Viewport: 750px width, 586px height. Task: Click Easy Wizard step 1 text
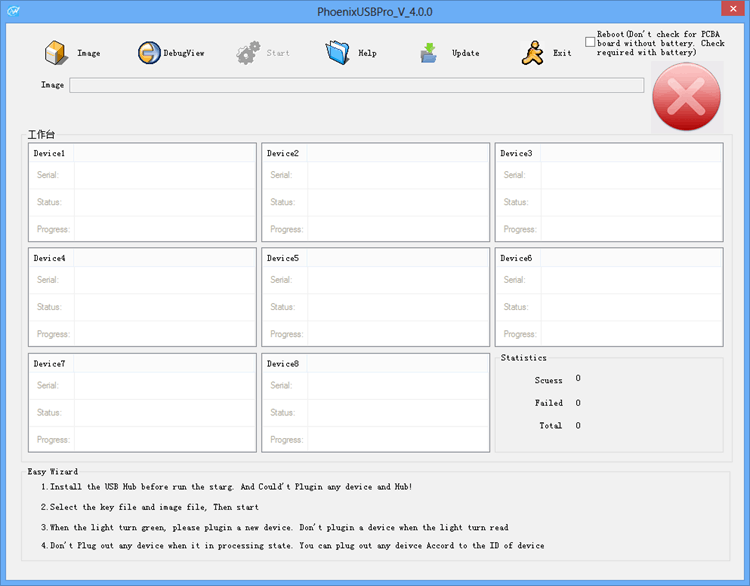(226, 487)
